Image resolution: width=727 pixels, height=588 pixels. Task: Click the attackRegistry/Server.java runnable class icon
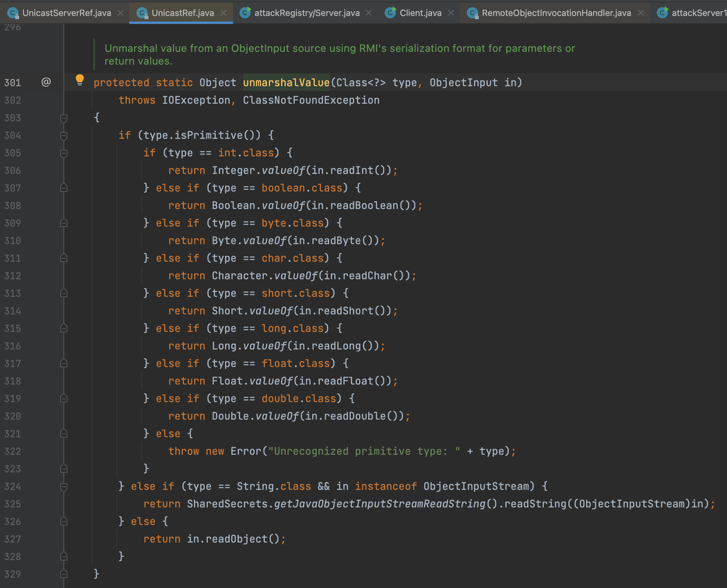245,13
